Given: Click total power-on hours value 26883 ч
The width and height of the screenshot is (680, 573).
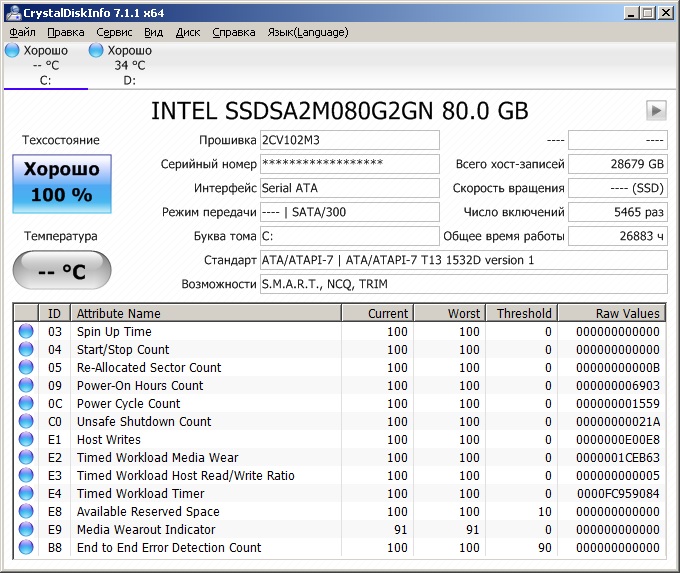Looking at the screenshot, I should coord(618,236).
